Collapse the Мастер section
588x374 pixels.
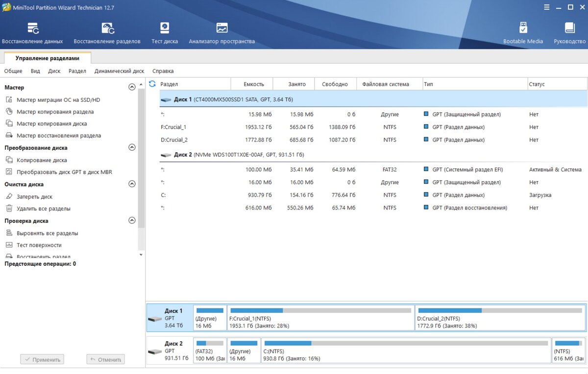131,87
